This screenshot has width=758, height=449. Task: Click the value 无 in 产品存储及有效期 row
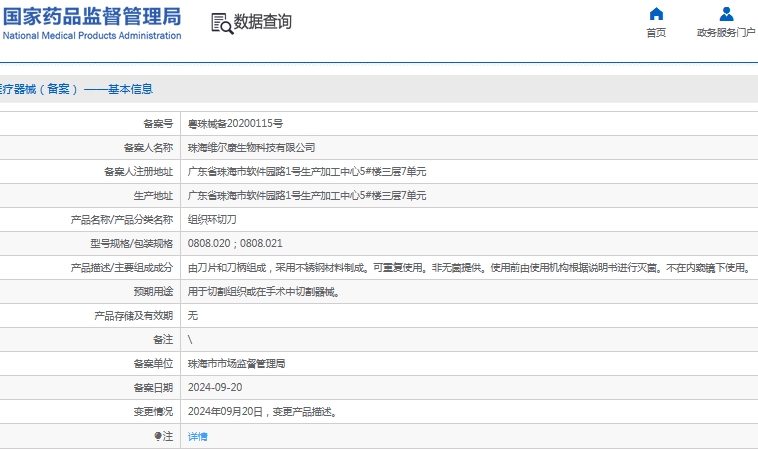coord(192,316)
